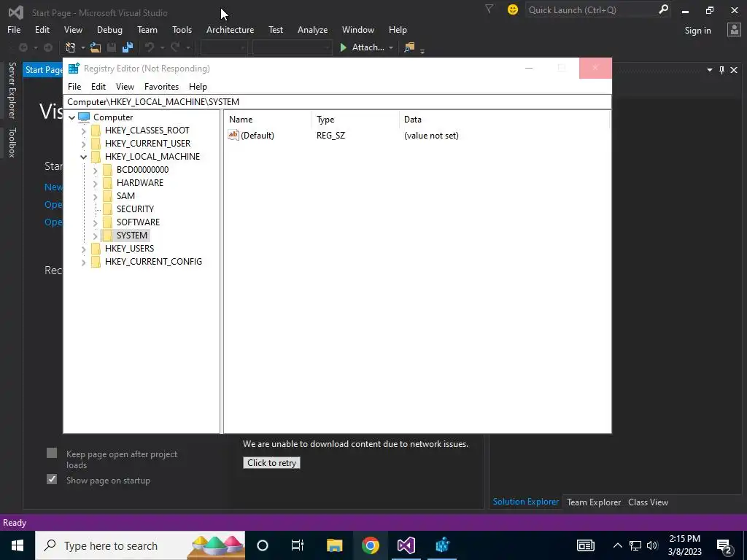Open the Windows Start menu
Viewport: 747px width, 560px height.
(x=18, y=545)
